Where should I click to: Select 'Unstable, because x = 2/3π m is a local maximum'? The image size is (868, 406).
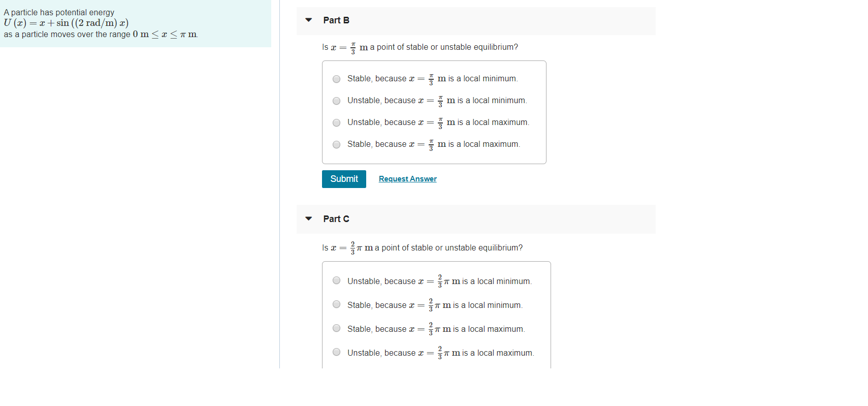(336, 352)
